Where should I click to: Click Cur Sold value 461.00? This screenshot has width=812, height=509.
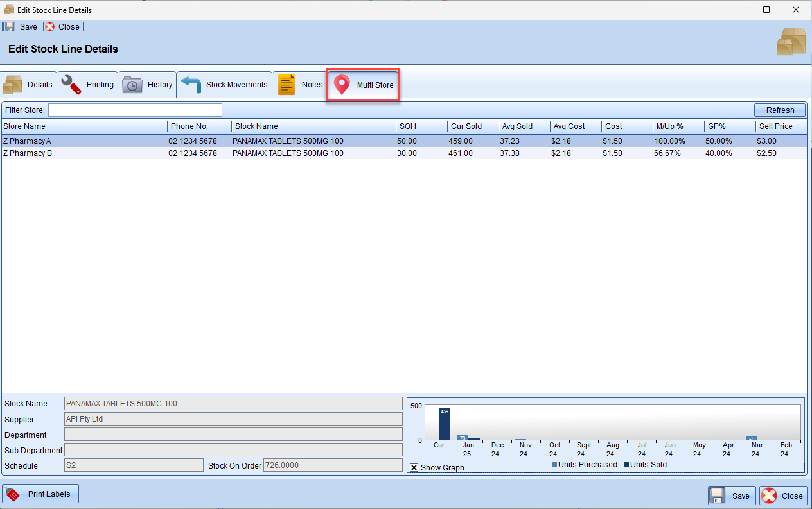pyautogui.click(x=461, y=153)
